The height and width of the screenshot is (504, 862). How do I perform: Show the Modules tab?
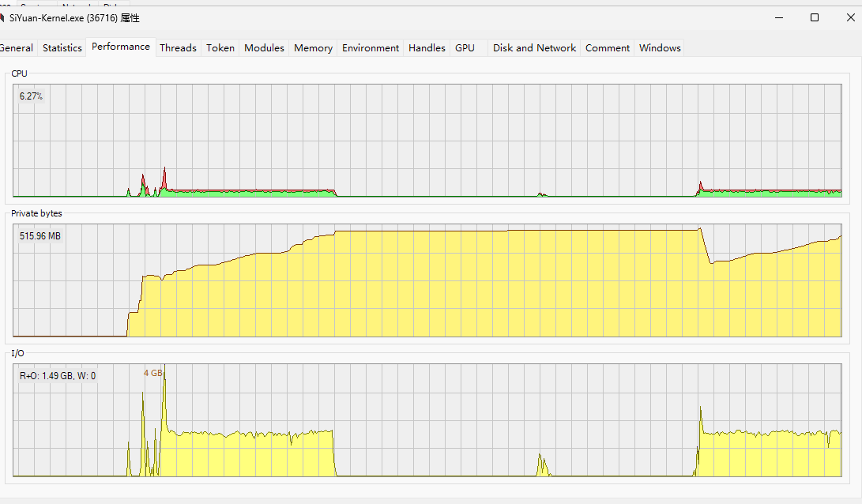coord(264,48)
